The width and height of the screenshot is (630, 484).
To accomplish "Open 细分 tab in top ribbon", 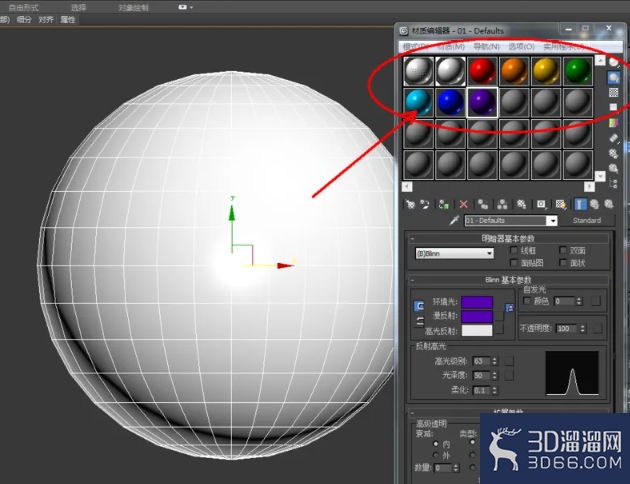I will click(x=24, y=19).
